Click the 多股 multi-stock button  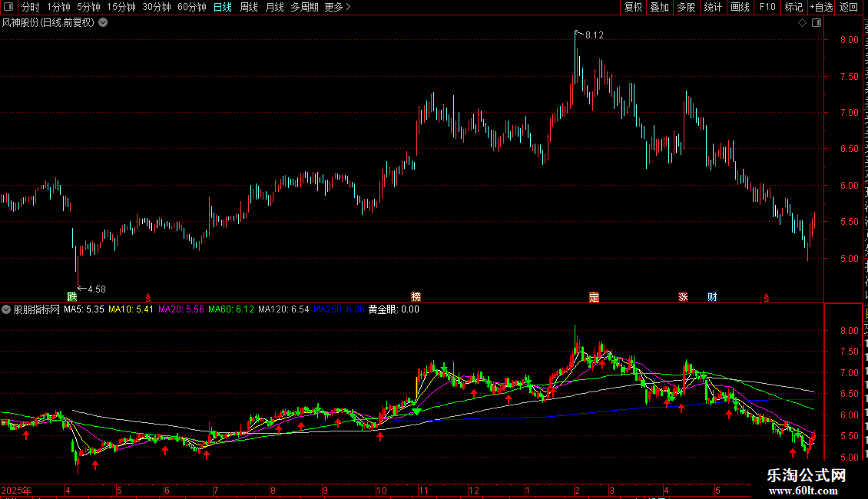(686, 7)
